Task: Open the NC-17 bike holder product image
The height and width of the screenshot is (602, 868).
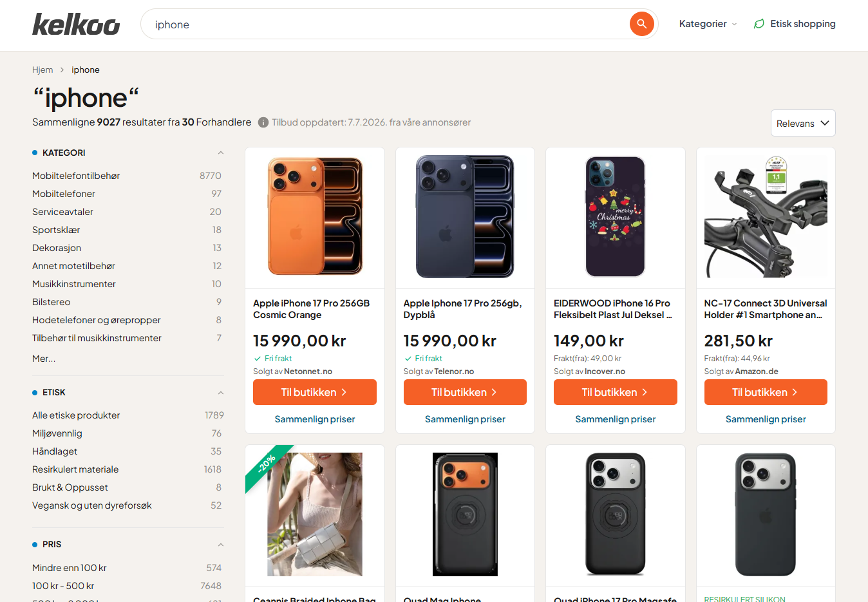Action: click(x=766, y=216)
